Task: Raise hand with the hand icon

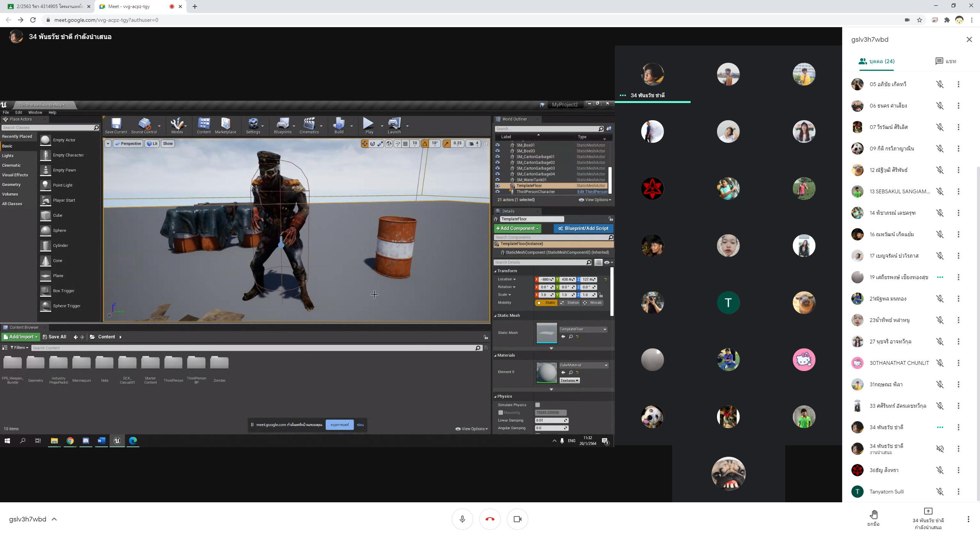Action: [x=874, y=515]
